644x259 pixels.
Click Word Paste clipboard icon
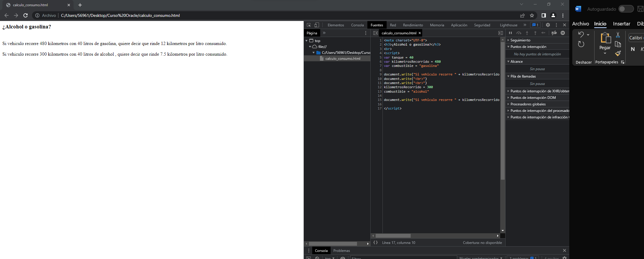tap(605, 38)
